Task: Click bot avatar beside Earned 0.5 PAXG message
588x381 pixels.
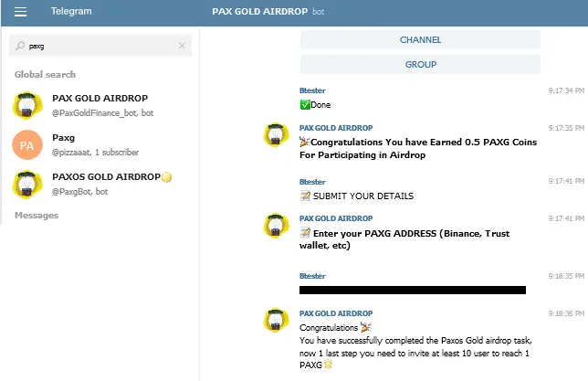Action: point(276,134)
